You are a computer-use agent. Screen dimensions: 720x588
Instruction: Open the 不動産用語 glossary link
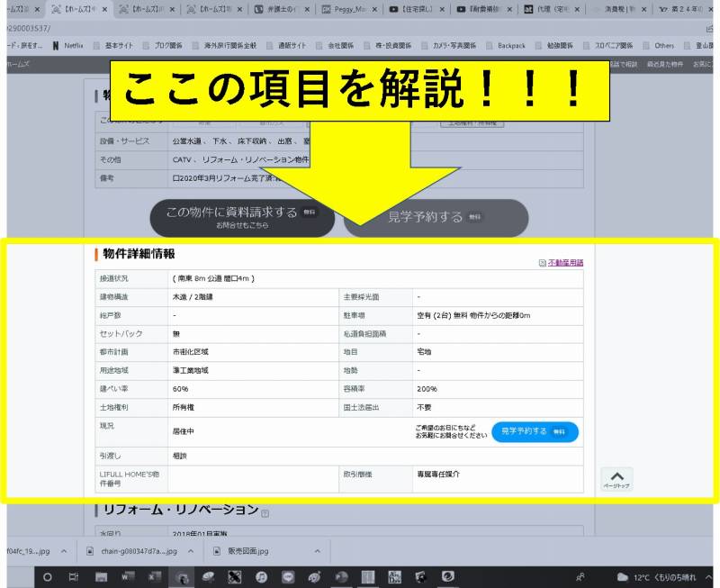tap(565, 263)
